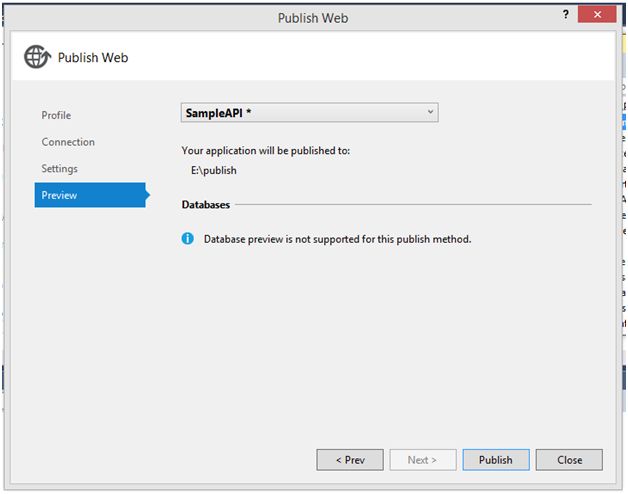This screenshot has height=494, width=628.
Task: Click the database preview not supported message
Action: 337,239
